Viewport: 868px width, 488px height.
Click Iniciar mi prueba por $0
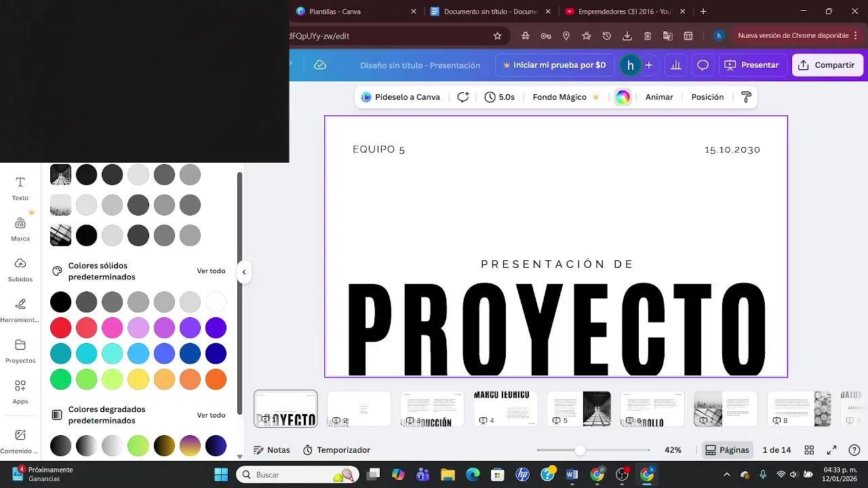555,65
